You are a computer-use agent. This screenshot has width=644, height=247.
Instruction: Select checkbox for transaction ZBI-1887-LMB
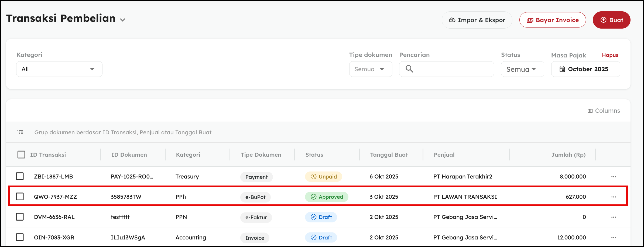[x=20, y=176]
